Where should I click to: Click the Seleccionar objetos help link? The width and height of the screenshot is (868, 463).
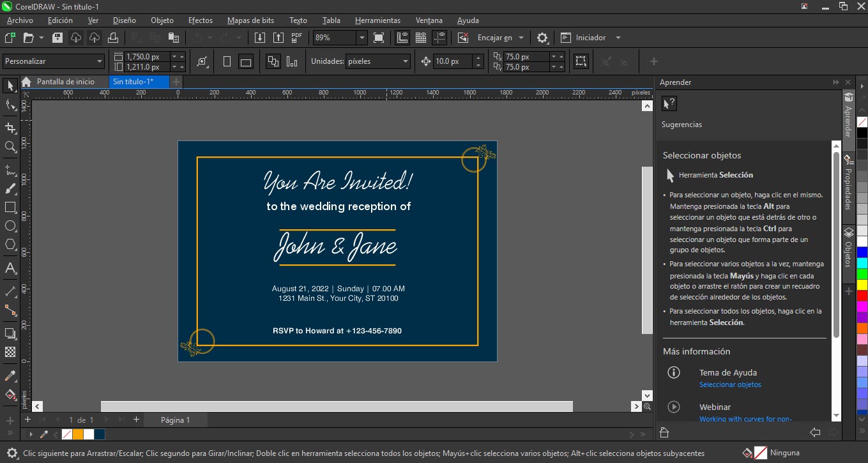pos(730,384)
